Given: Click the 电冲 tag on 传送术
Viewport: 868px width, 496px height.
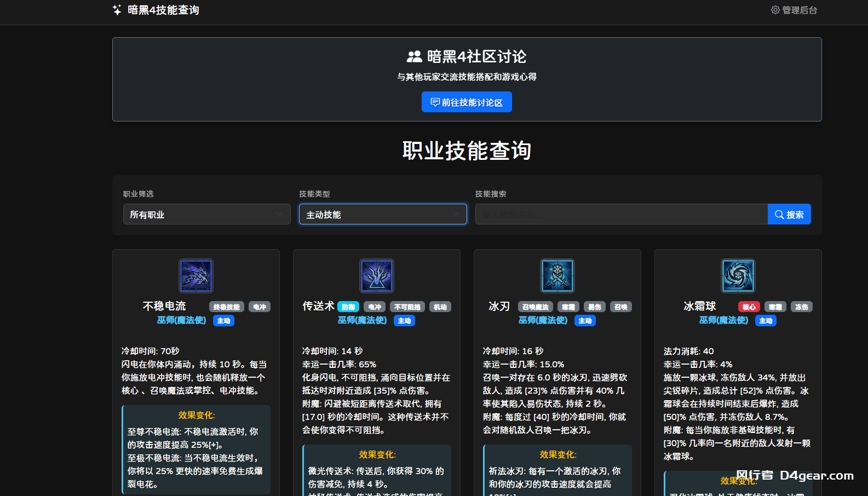Looking at the screenshot, I should point(375,307).
